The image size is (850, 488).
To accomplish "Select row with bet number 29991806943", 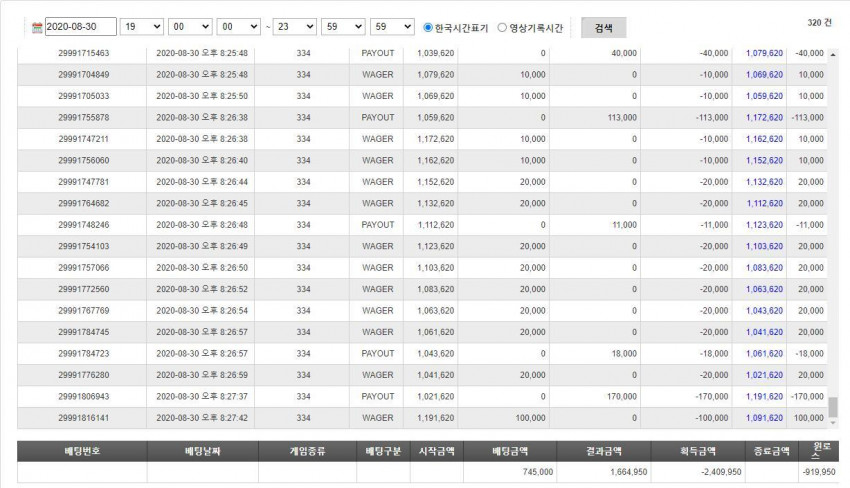I will point(422,396).
